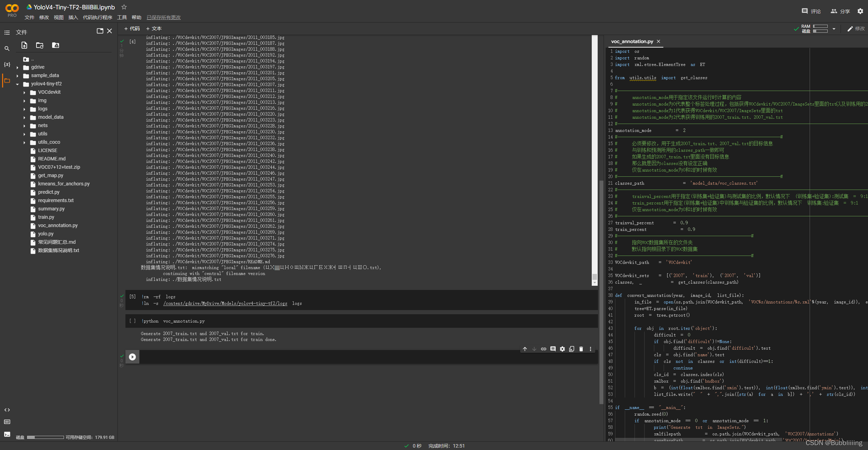Open the code snippets icon at bottom left
The image size is (868, 450).
tap(7, 410)
